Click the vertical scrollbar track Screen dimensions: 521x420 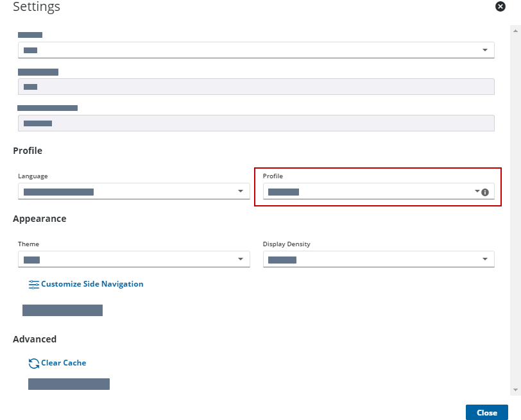515,192
